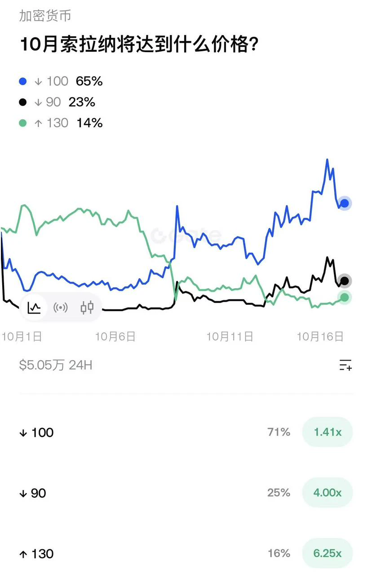Select the line chart view icon
The height and width of the screenshot is (588, 372).
click(x=34, y=307)
